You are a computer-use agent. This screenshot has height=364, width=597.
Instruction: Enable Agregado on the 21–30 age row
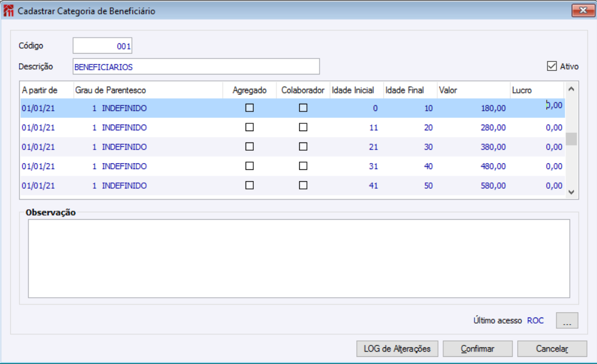tap(250, 147)
